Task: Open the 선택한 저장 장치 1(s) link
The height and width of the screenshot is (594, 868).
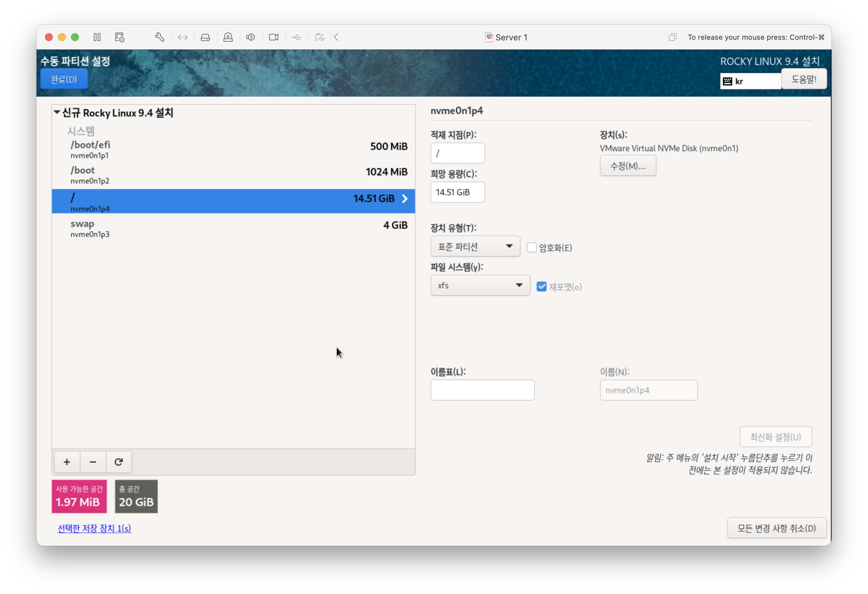Action: 94,528
